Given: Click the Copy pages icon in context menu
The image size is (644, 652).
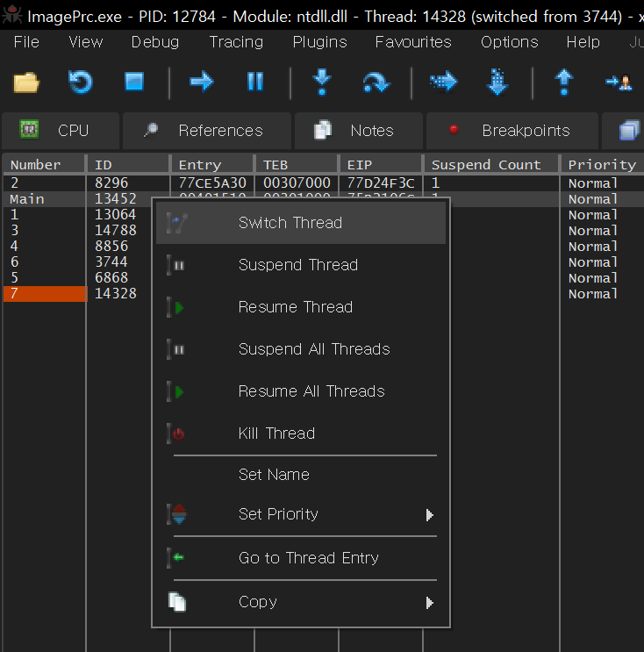Looking at the screenshot, I should pos(177,602).
